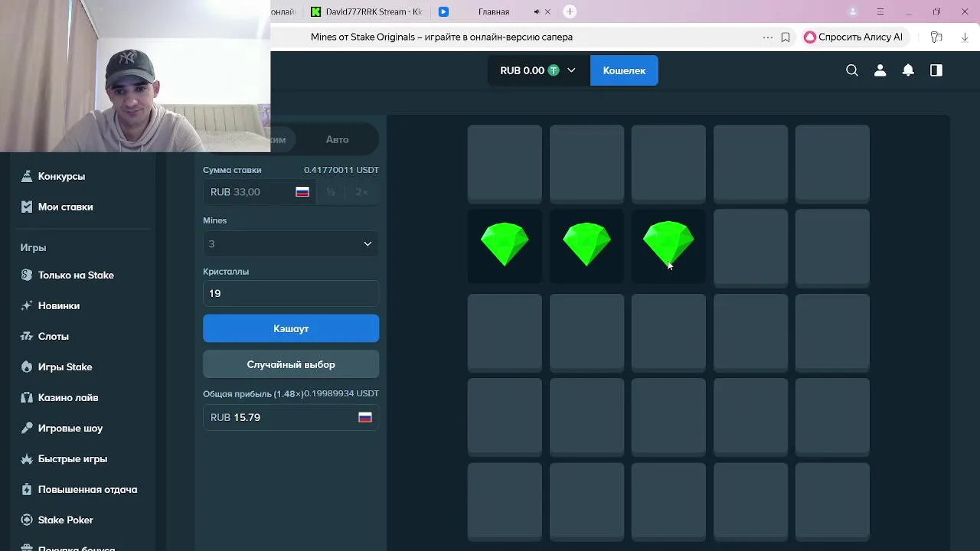
Task: Click the Stake Poker chip icon
Action: tap(27, 520)
